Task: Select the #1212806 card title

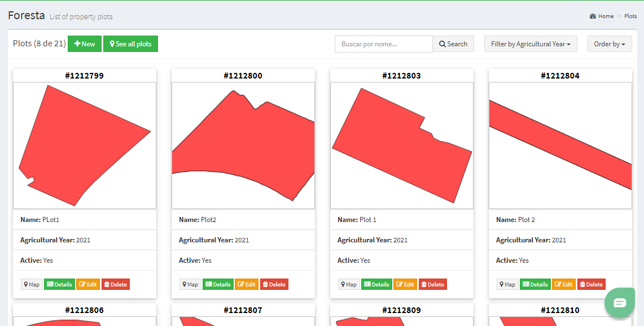Action: pos(85,310)
